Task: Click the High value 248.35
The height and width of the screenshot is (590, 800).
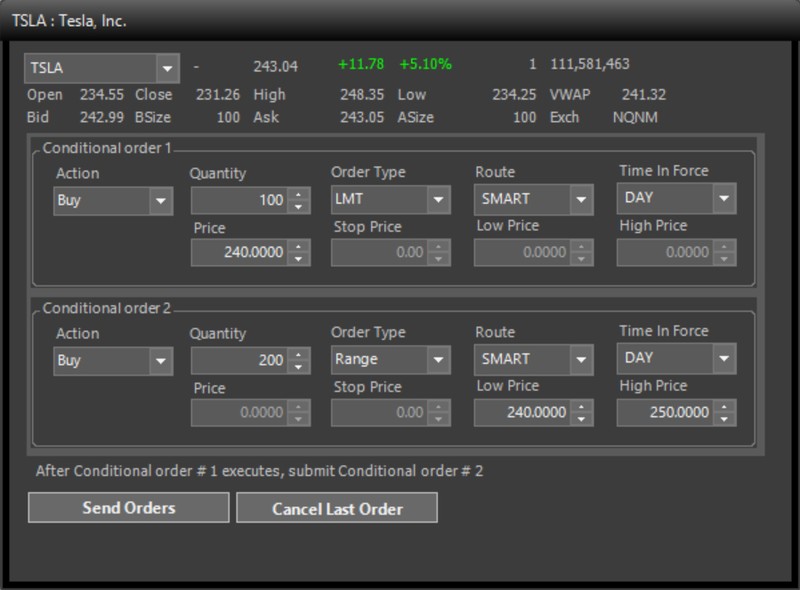Action: coord(362,95)
